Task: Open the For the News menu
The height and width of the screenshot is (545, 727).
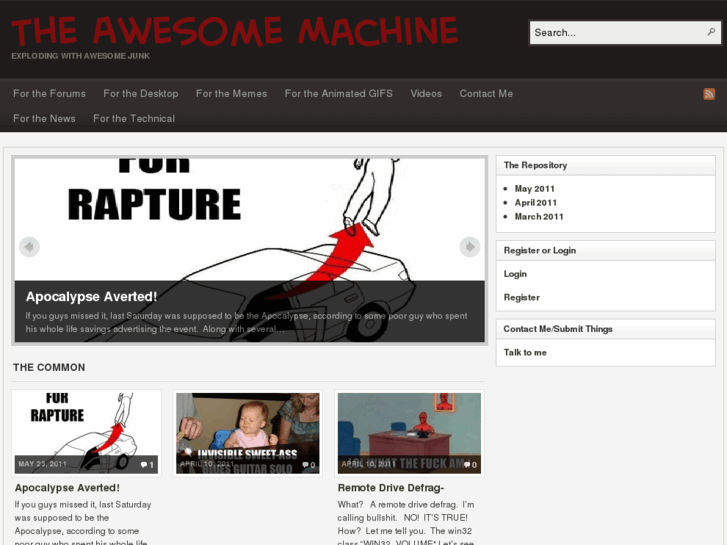Action: [x=44, y=119]
